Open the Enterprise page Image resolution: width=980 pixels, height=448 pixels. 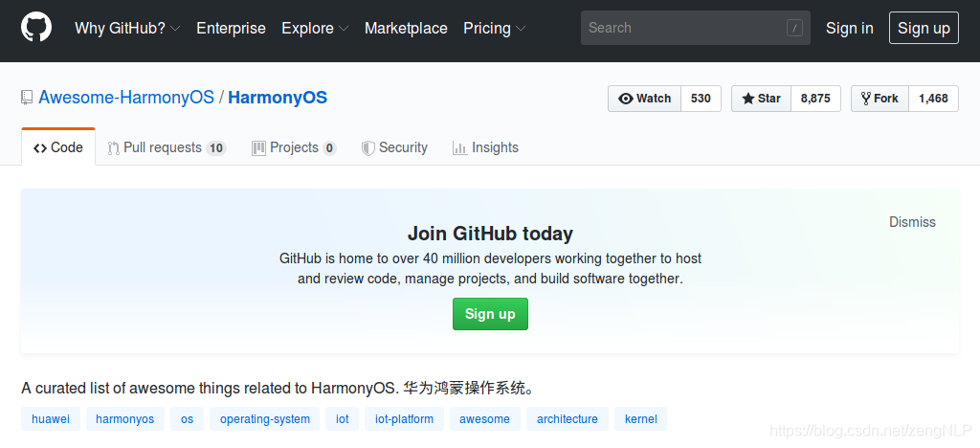click(231, 28)
